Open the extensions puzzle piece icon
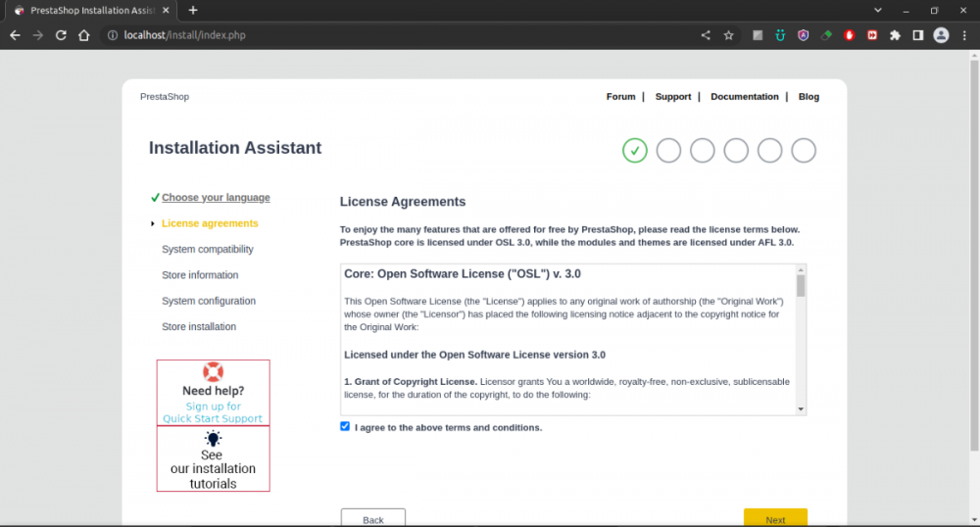The width and height of the screenshot is (980, 527). point(895,35)
